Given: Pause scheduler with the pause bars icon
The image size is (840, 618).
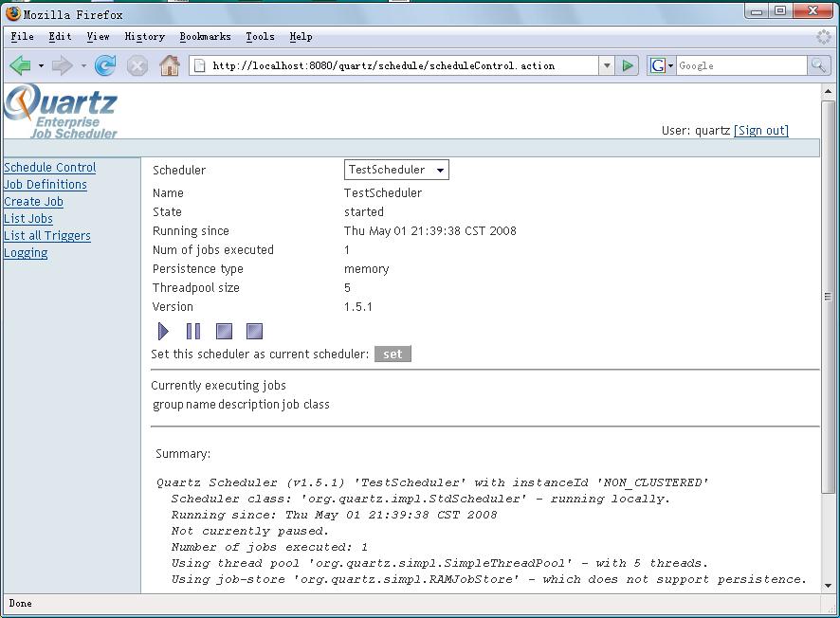Looking at the screenshot, I should tap(193, 331).
